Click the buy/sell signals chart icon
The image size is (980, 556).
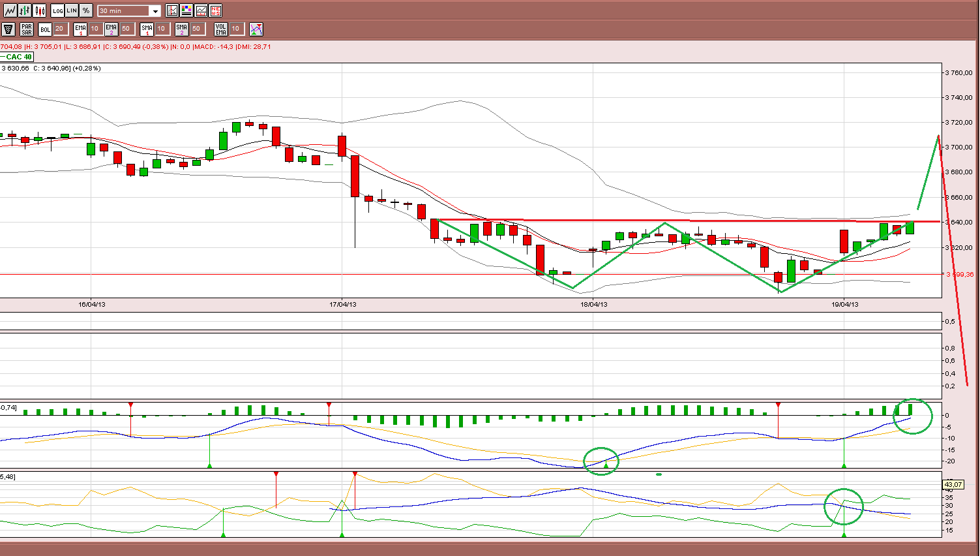pyautogui.click(x=256, y=29)
